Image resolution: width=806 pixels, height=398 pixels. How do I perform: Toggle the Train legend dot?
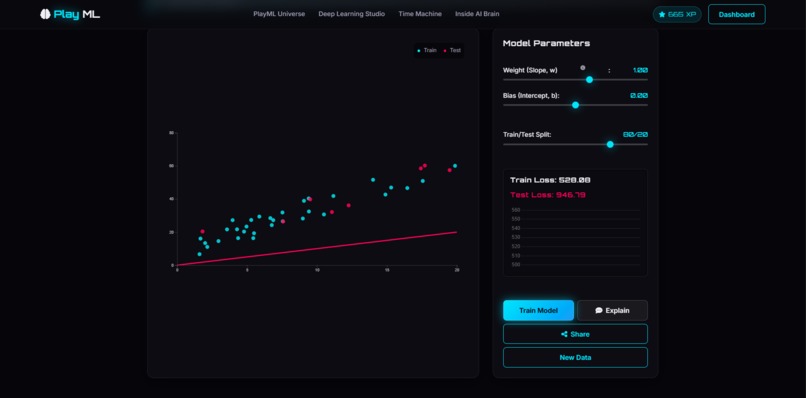(x=419, y=50)
